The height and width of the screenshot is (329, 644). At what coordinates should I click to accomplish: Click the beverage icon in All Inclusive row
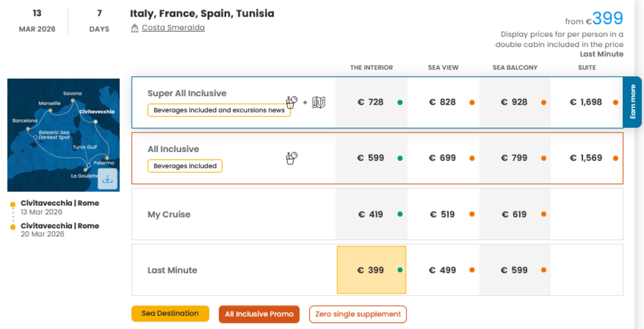(x=292, y=158)
